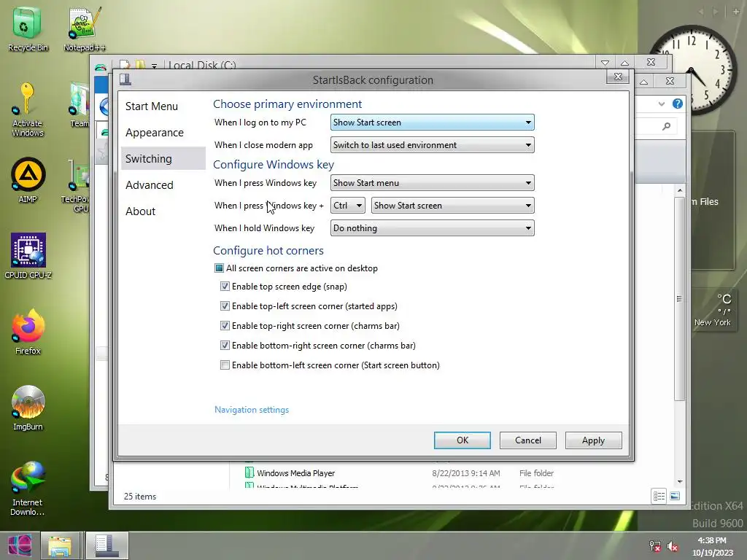Open the Recycle Bin desktop icon
Viewport: 747px width, 560px height.
click(28, 29)
